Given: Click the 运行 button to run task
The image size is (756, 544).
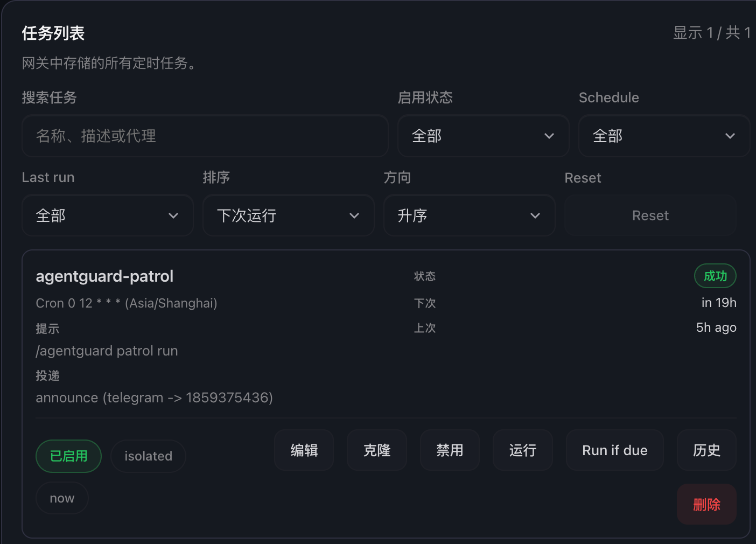Looking at the screenshot, I should (523, 450).
